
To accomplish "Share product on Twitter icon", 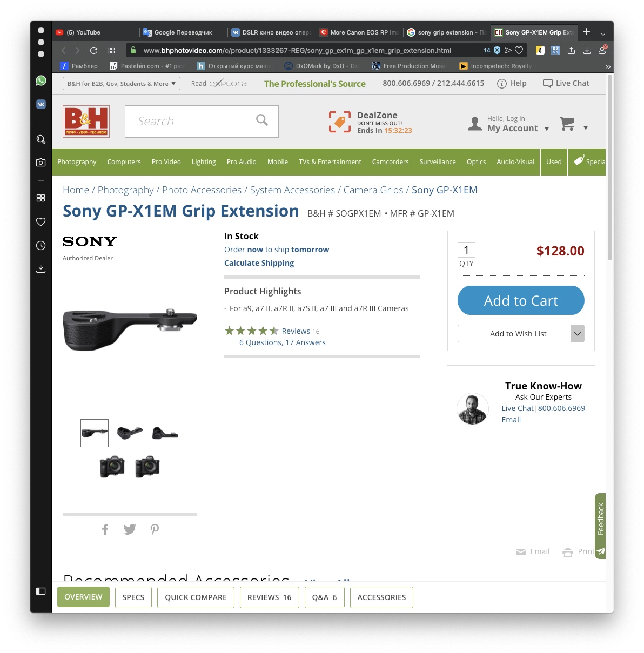I will click(130, 529).
